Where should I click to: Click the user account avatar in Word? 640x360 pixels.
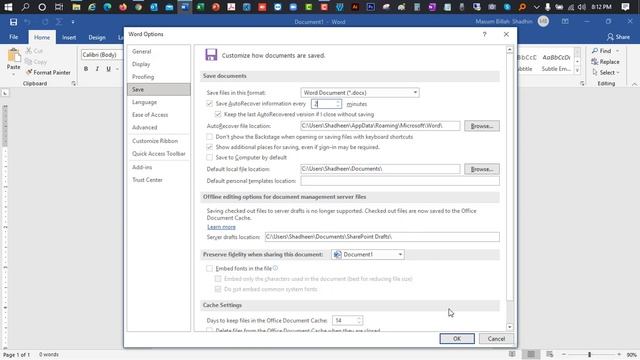coord(543,21)
